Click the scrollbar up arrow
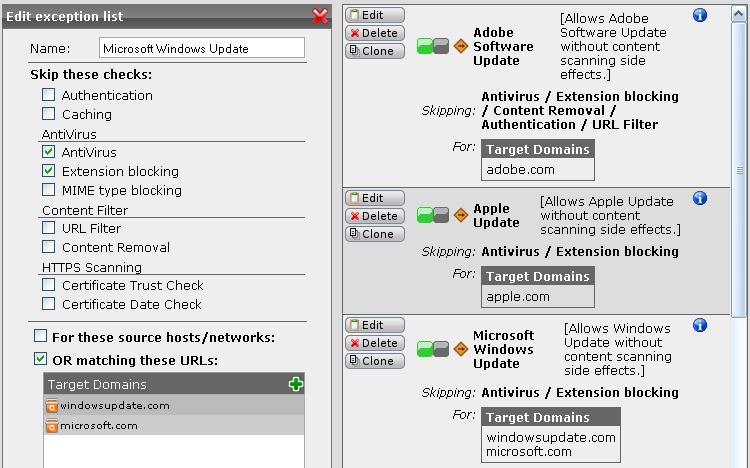750x468 pixels. 739,13
